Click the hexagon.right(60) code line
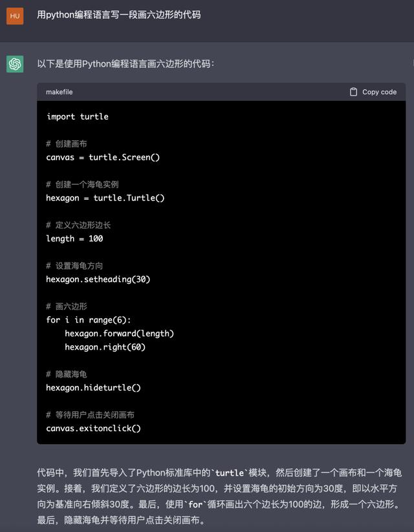 tap(105, 347)
